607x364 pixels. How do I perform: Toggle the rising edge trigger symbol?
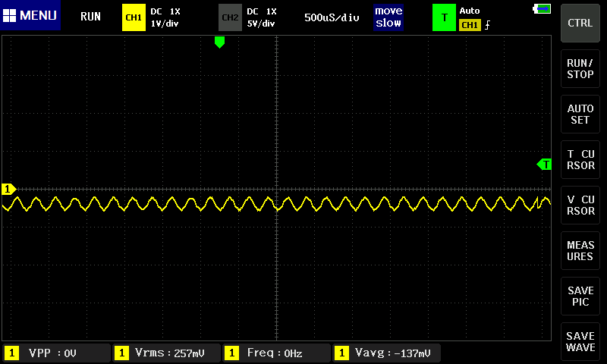click(487, 25)
